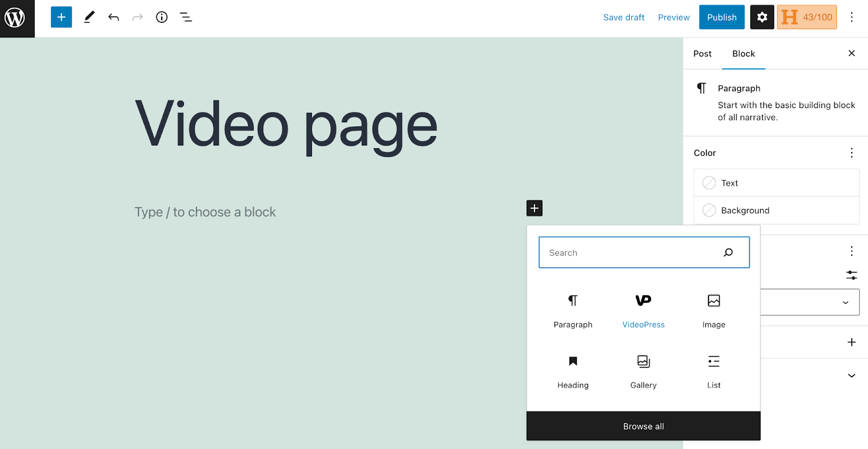The image size is (868, 449).
Task: Insert an Image block
Action: tap(714, 311)
